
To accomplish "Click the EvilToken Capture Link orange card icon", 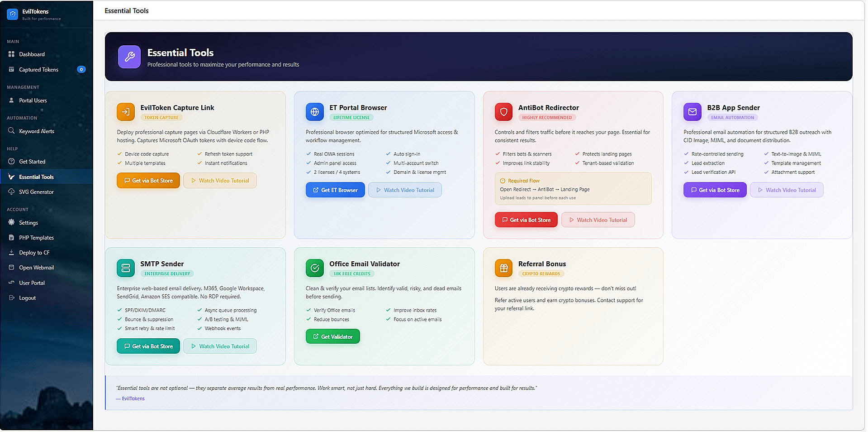I will [126, 112].
